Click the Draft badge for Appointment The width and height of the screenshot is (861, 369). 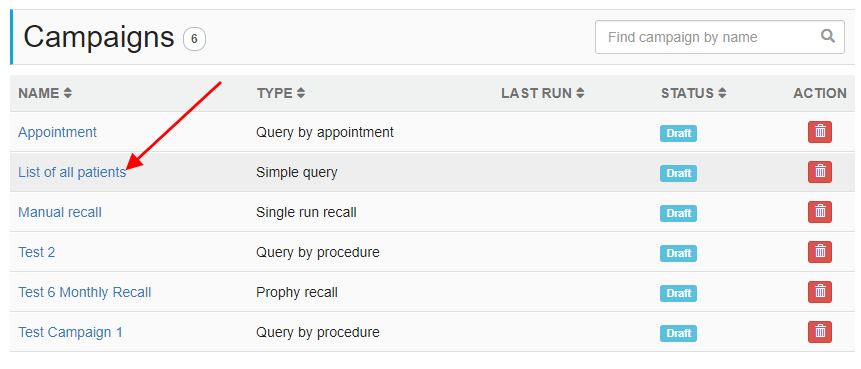(678, 133)
